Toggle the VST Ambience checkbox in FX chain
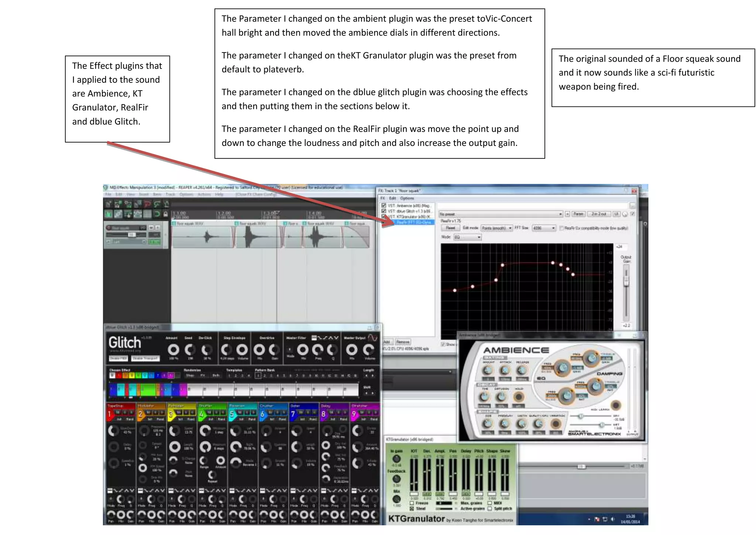Viewport: 756px width, 535px height. (x=384, y=205)
